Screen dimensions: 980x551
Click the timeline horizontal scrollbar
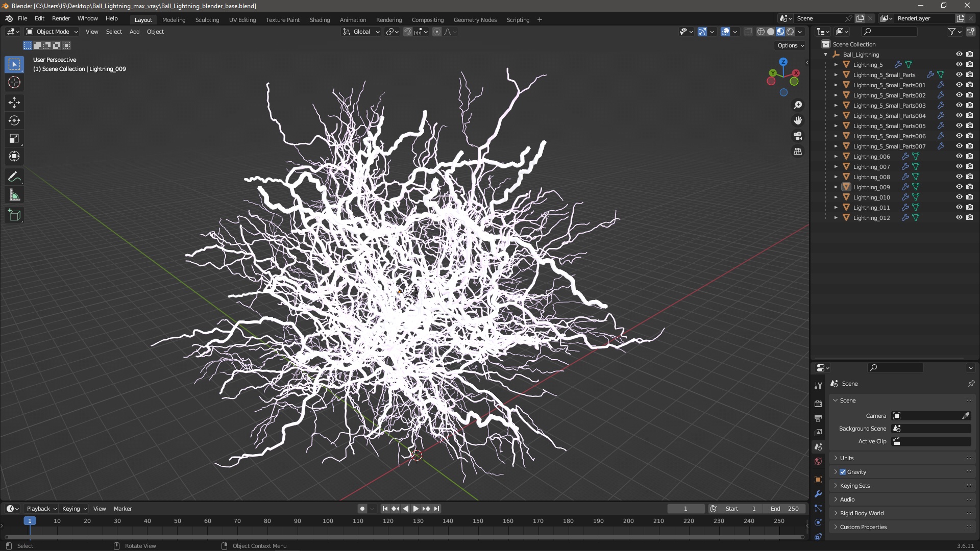click(x=404, y=537)
